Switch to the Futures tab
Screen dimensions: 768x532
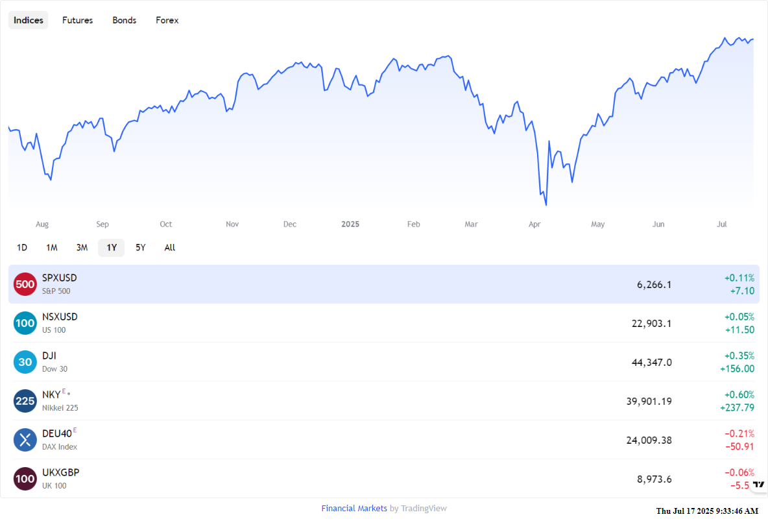pos(77,20)
